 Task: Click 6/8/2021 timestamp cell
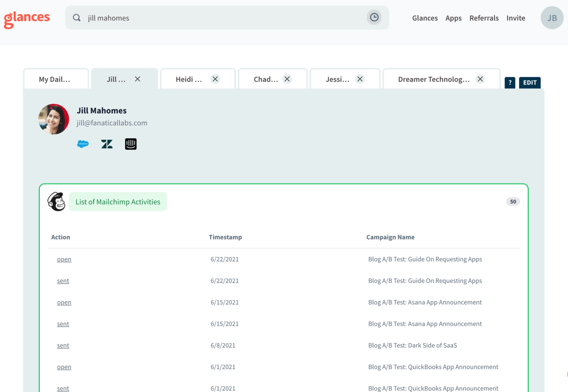click(x=223, y=345)
